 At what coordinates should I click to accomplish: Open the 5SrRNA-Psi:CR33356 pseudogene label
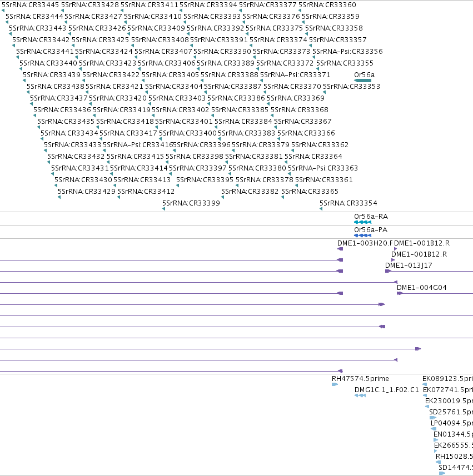[x=347, y=52]
